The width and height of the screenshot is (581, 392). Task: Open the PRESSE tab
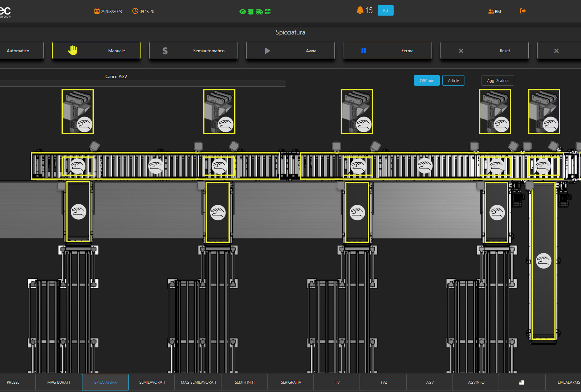tap(17, 382)
